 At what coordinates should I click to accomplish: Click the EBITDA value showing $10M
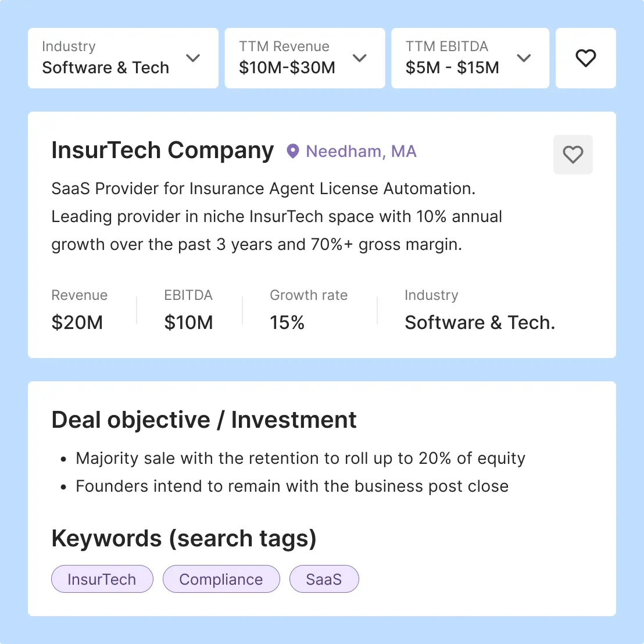pos(188,322)
